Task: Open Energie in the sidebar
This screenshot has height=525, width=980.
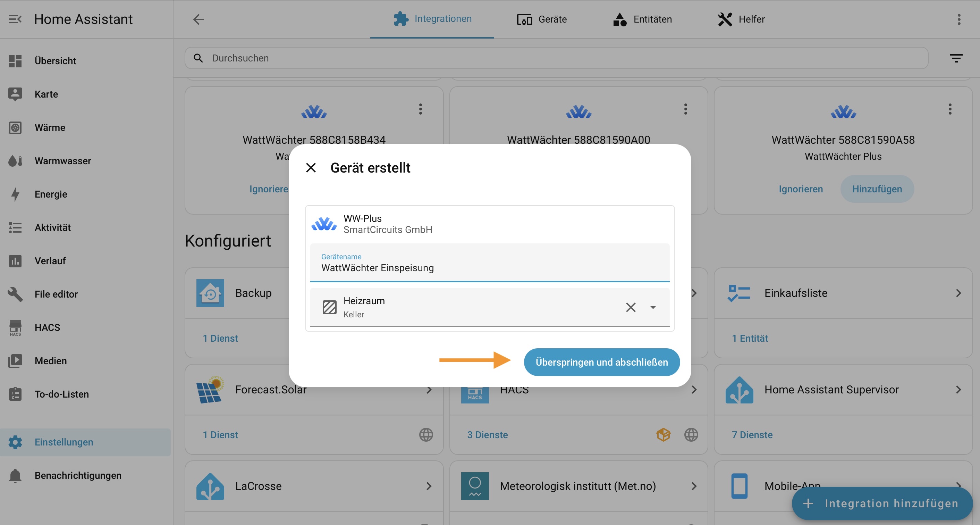Action: point(51,194)
